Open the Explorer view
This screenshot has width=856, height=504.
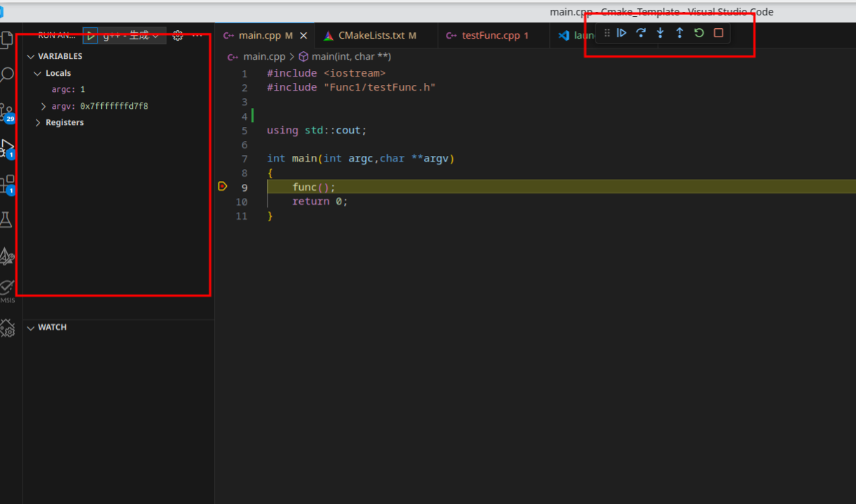click(7, 39)
